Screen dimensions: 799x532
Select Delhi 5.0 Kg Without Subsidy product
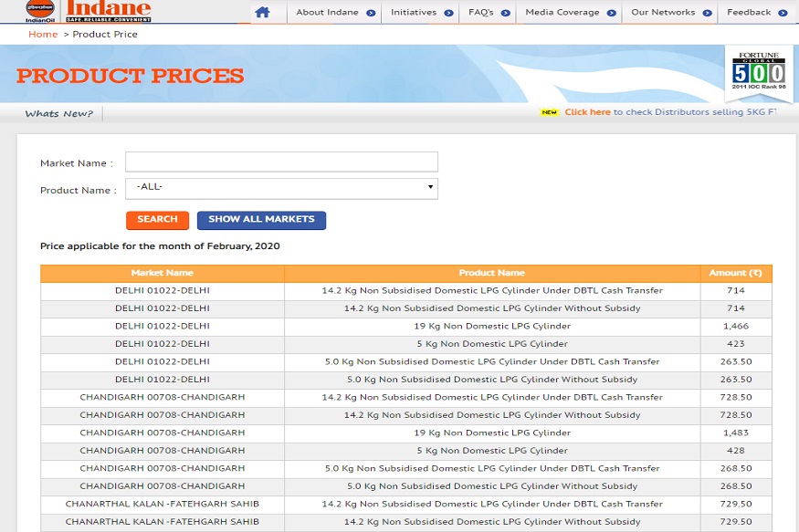[x=492, y=380]
